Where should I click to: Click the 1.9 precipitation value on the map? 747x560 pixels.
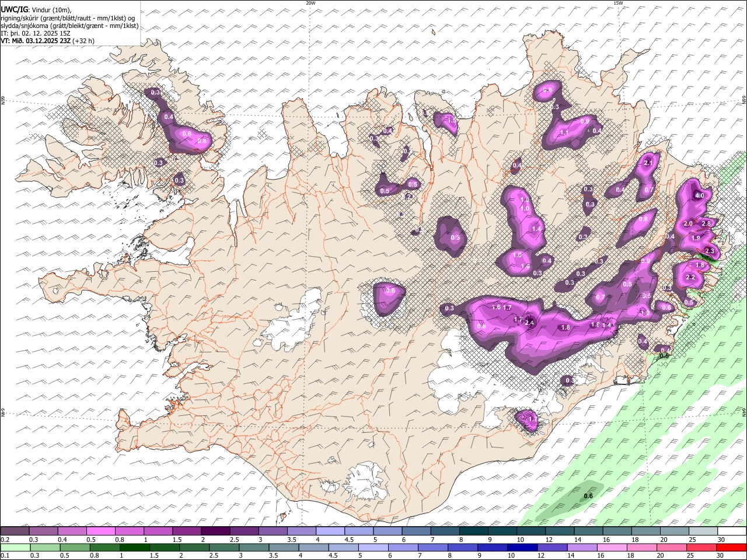click(696, 238)
